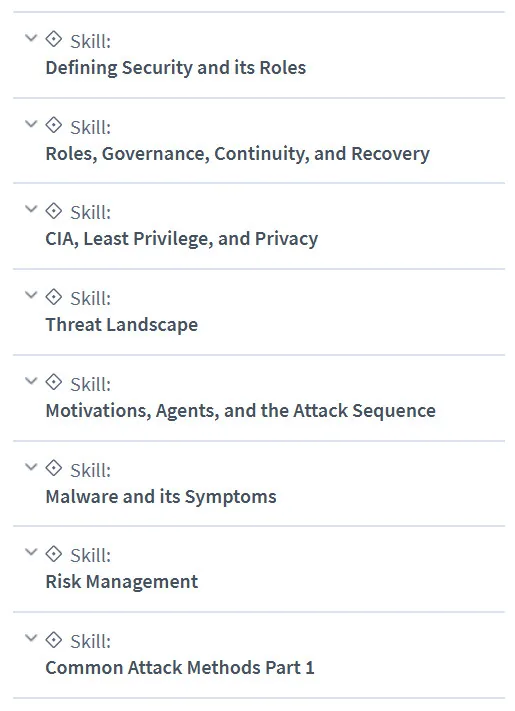Click skill icon for Roles, Governance, Continuity, and Recovery
Image resolution: width=515 pixels, height=711 pixels.
53,125
